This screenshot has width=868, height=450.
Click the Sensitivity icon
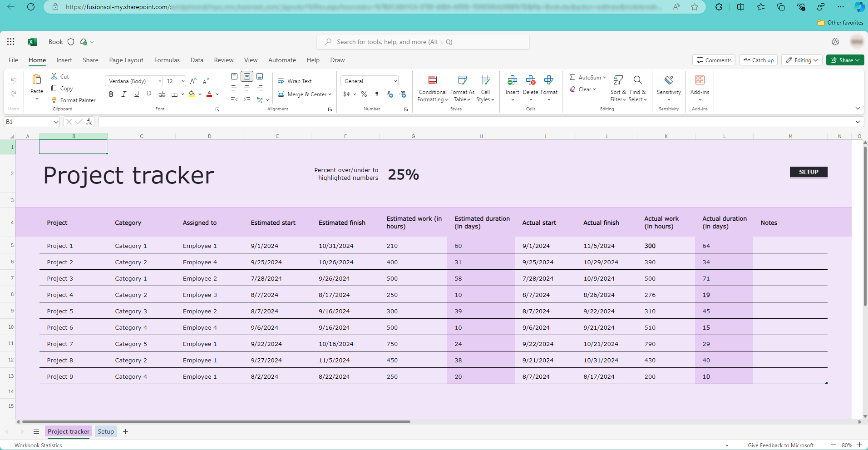[669, 80]
